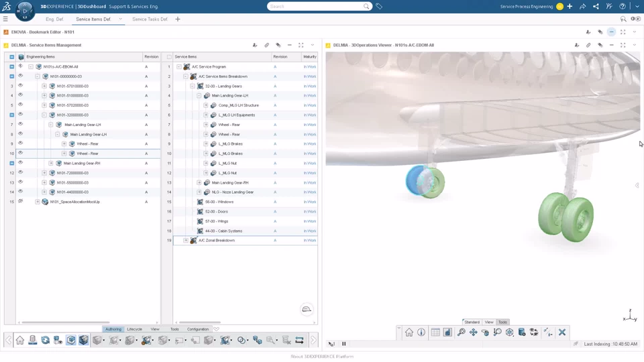Click the Home icon in Authoring toolbar
The height and width of the screenshot is (362, 644).
click(19, 341)
